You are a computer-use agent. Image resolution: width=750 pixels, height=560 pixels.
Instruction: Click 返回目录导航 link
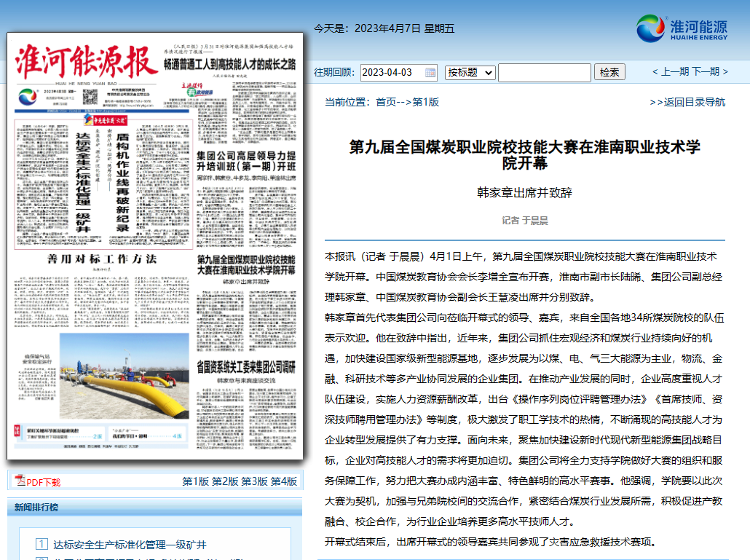tap(687, 102)
